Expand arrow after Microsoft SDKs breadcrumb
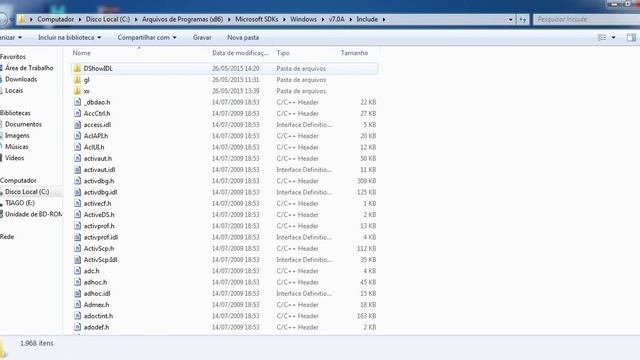Image resolution: width=640 pixels, height=360 pixels. pos(284,19)
